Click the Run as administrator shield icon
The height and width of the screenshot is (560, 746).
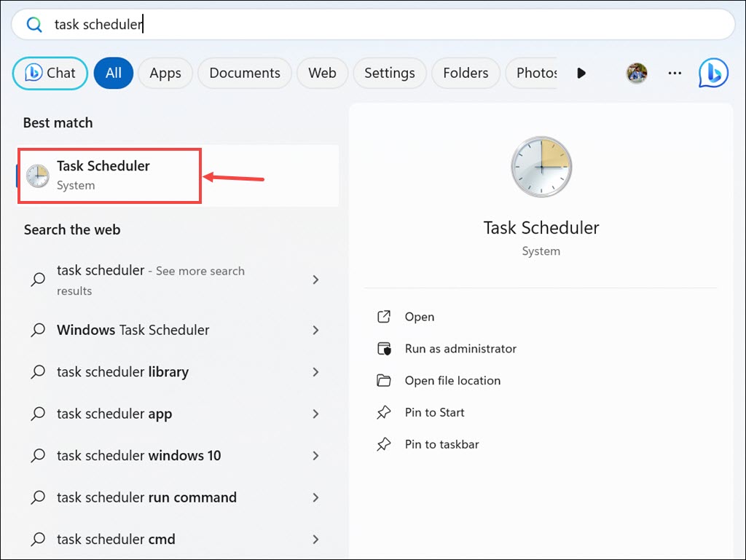click(x=384, y=349)
